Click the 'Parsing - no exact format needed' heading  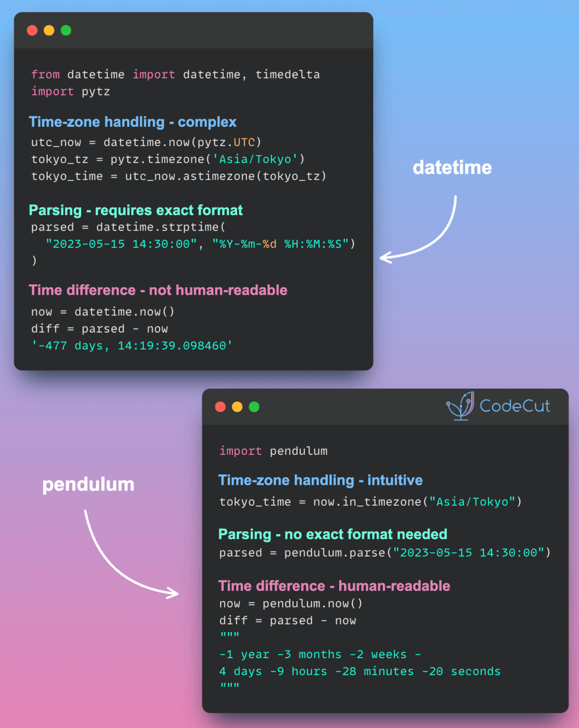[x=333, y=534]
